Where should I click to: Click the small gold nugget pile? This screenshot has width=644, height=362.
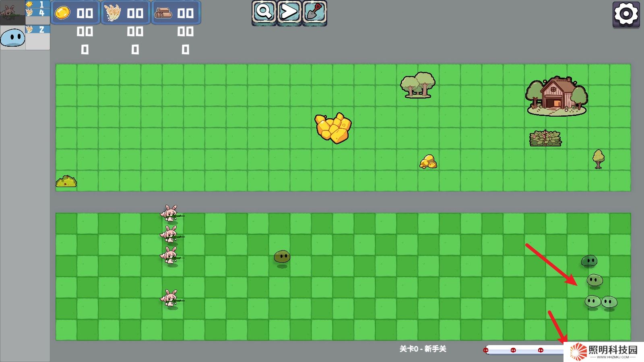tap(428, 162)
